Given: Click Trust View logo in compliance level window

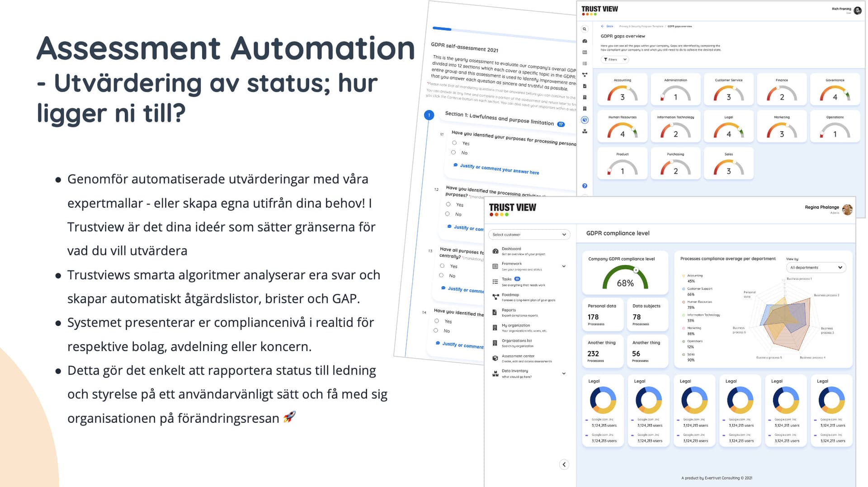Looking at the screenshot, I should pos(513,209).
